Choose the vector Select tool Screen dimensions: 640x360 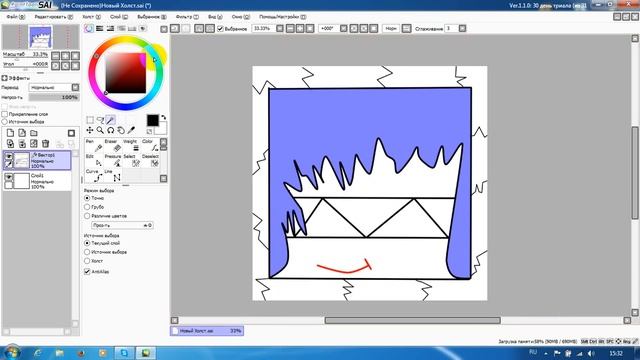pos(131,160)
